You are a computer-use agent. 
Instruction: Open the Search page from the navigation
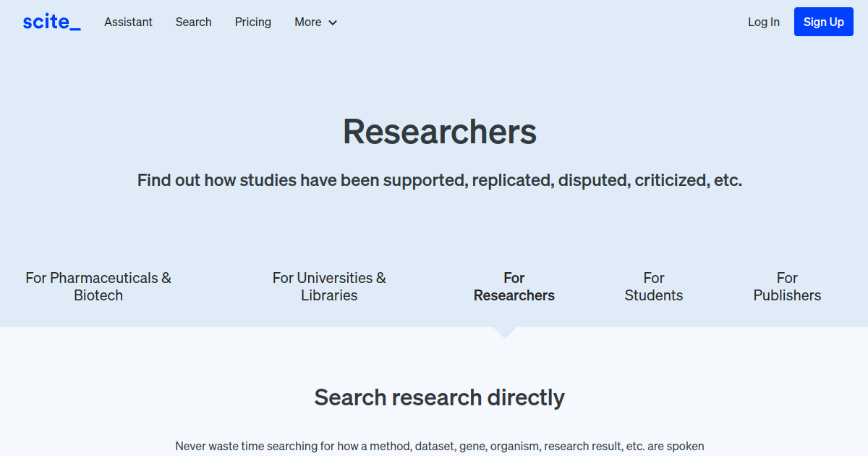click(193, 22)
